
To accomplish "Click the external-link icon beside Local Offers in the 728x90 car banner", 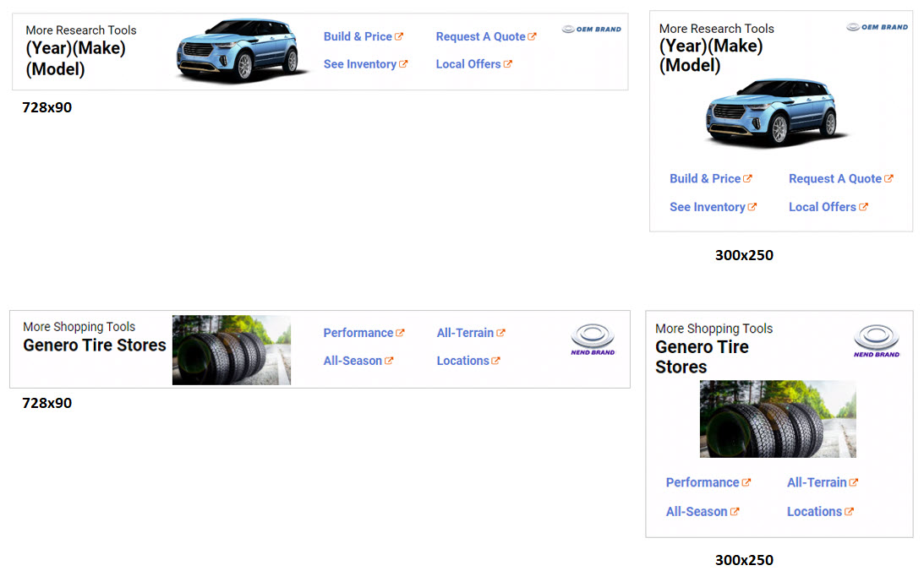I will pyautogui.click(x=507, y=64).
